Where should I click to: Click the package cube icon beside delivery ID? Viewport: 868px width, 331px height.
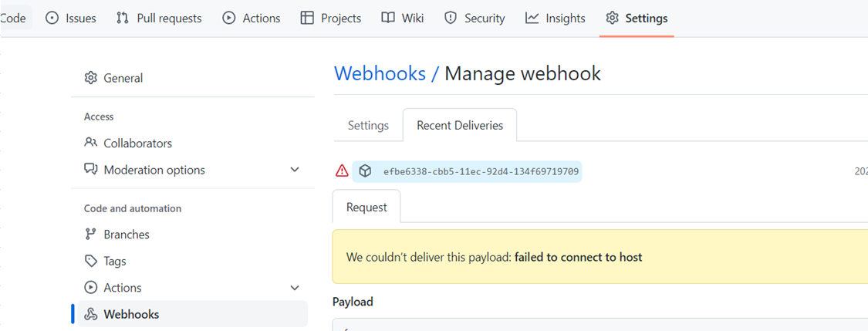tap(365, 171)
